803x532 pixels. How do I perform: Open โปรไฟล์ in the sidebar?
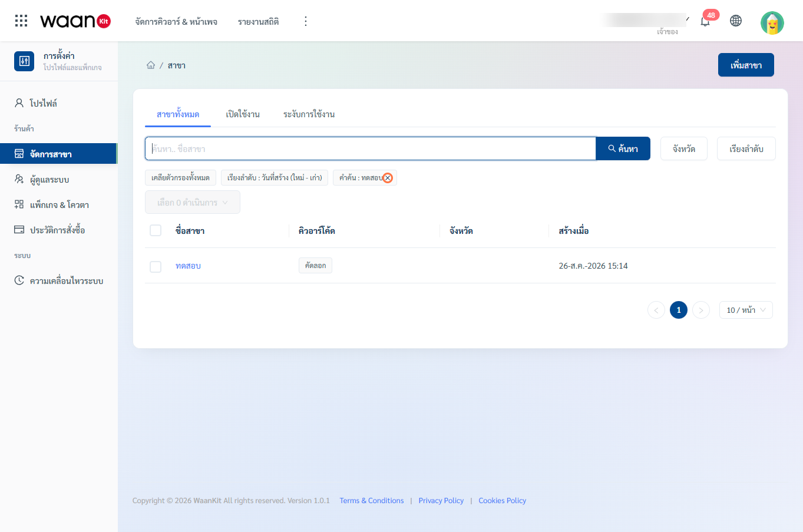tap(58, 103)
